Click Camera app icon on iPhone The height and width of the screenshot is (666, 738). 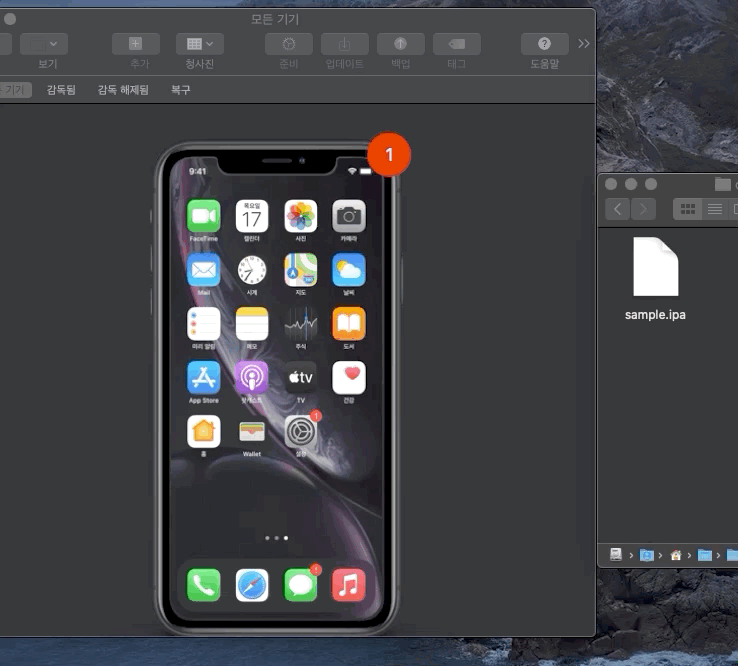349,216
